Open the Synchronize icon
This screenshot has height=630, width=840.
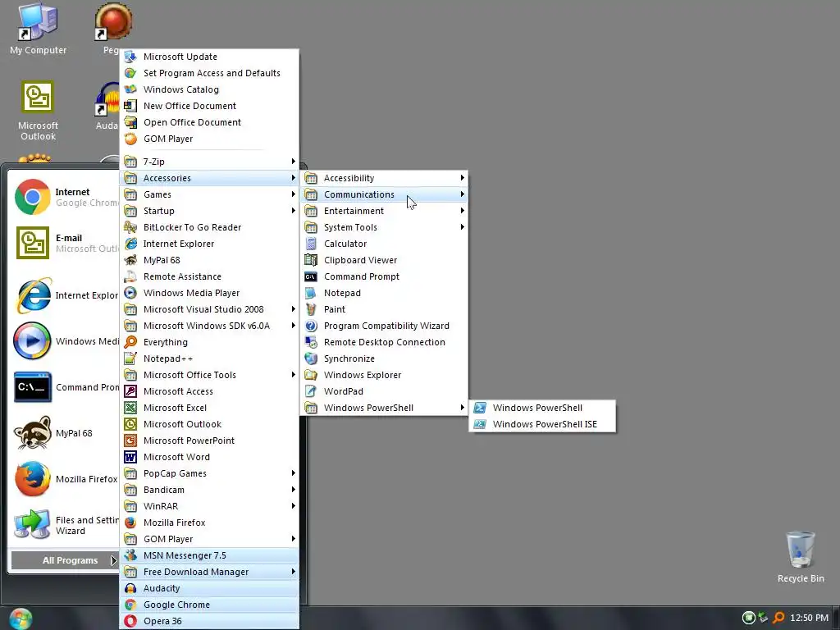311,359
